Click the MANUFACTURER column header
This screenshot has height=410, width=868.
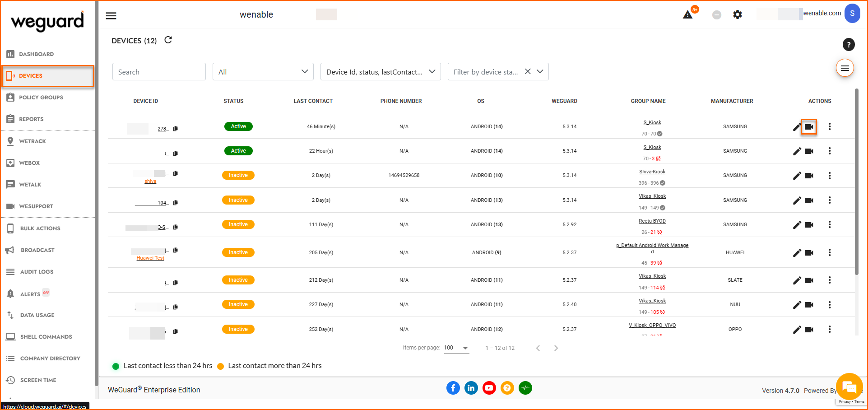(x=732, y=101)
